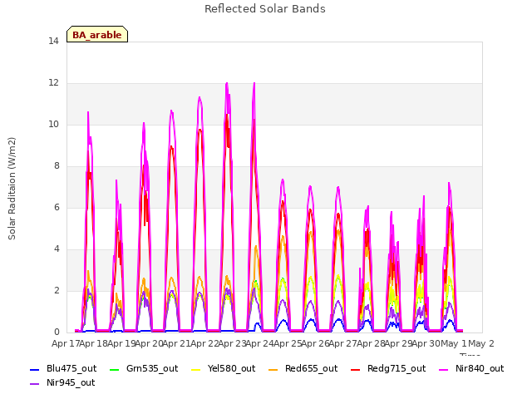
Task: Click the 10 y-axis tick label
Action: click(x=53, y=124)
